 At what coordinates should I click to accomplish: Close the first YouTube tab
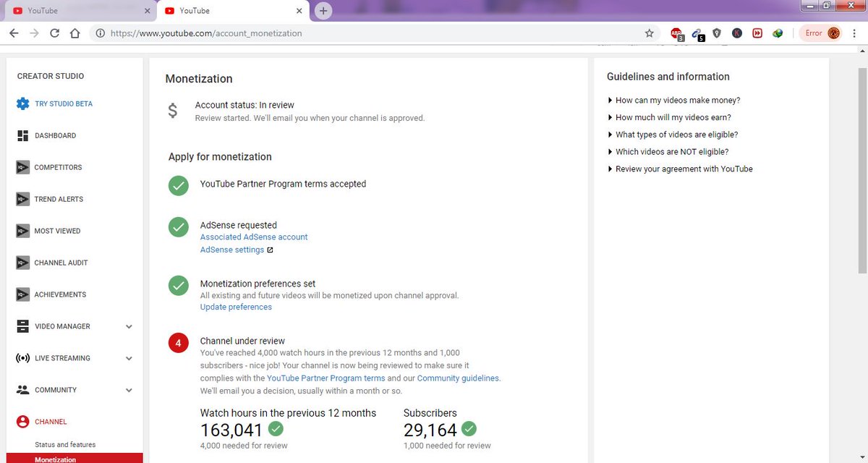pos(147,11)
